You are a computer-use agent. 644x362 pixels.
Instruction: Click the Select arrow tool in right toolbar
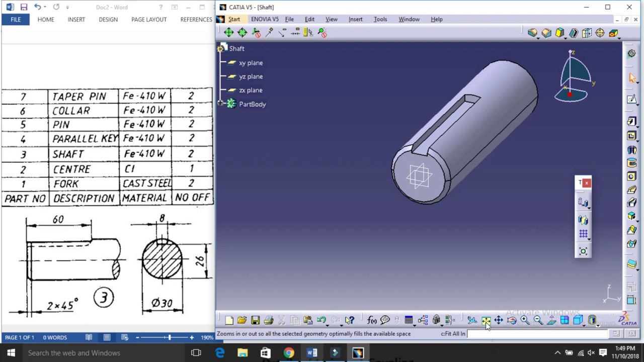pos(632,77)
